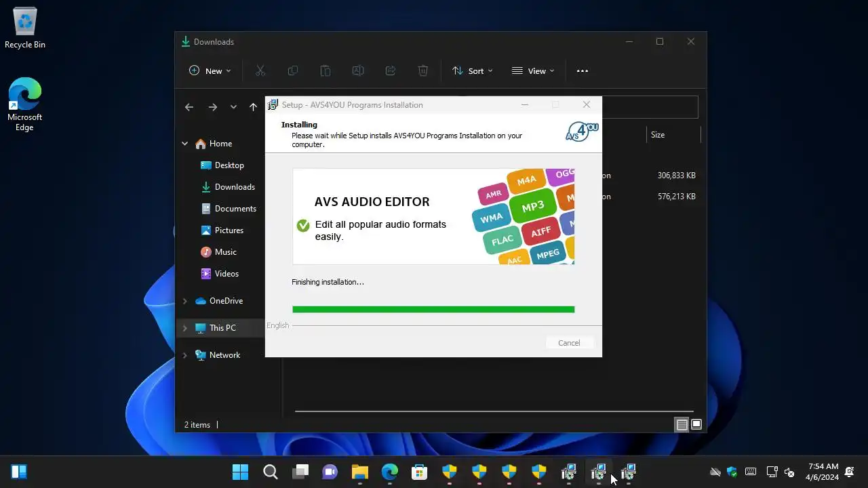This screenshot has width=868, height=488.
Task: Expand the OneDrive tree node
Action: [x=184, y=301]
